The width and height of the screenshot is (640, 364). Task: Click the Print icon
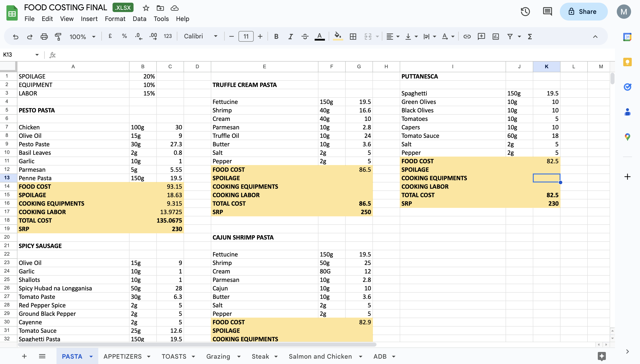(x=44, y=37)
